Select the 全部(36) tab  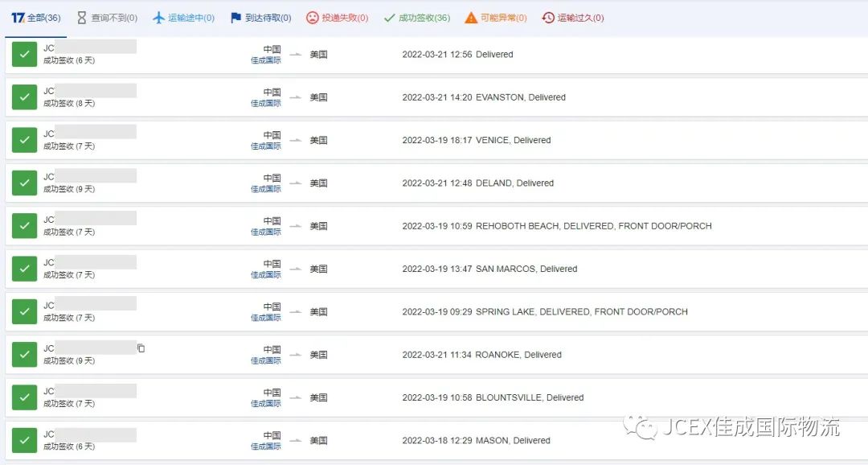click(36, 18)
